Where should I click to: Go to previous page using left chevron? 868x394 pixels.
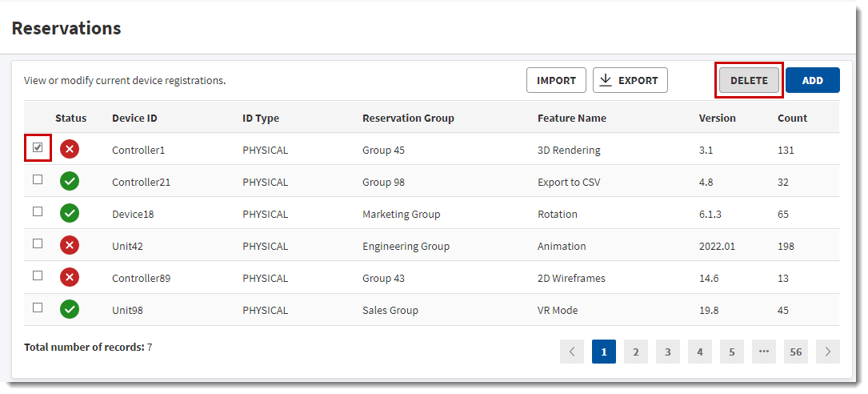[572, 352]
